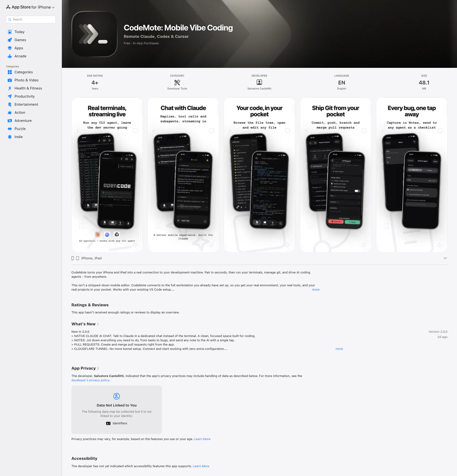The height and width of the screenshot is (476, 457).
Task: Open developer's privacy policy link
Action: [90, 380]
